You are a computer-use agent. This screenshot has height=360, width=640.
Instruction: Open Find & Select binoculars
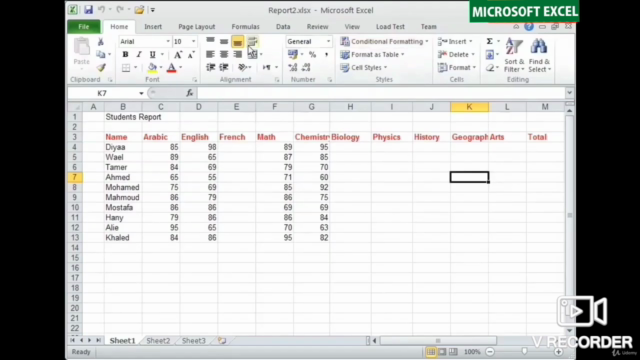539,55
